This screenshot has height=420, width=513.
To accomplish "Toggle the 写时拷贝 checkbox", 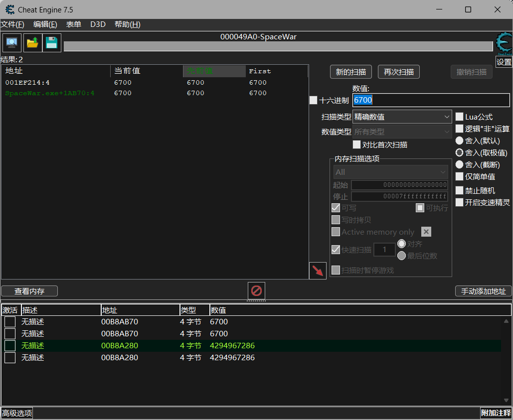I will [x=336, y=220].
